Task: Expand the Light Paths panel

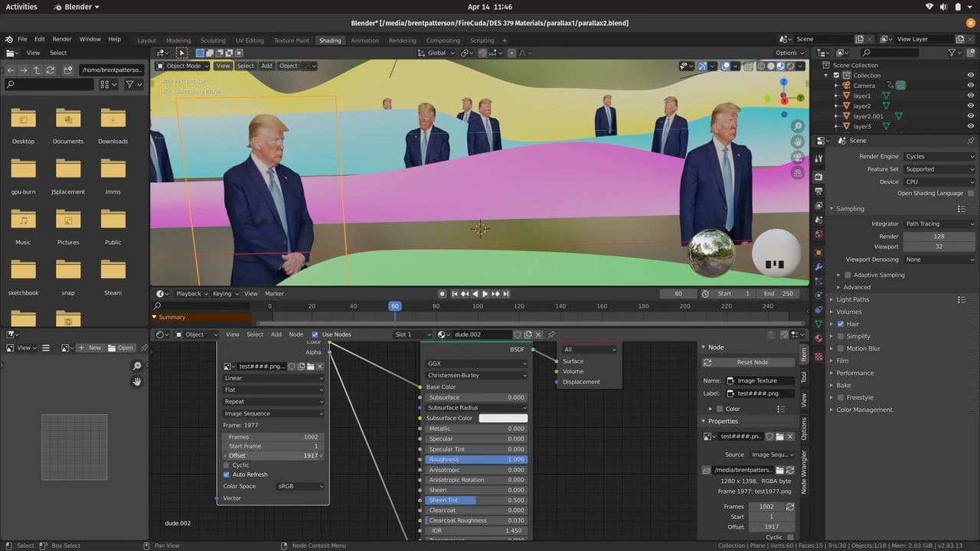Action: [x=852, y=299]
